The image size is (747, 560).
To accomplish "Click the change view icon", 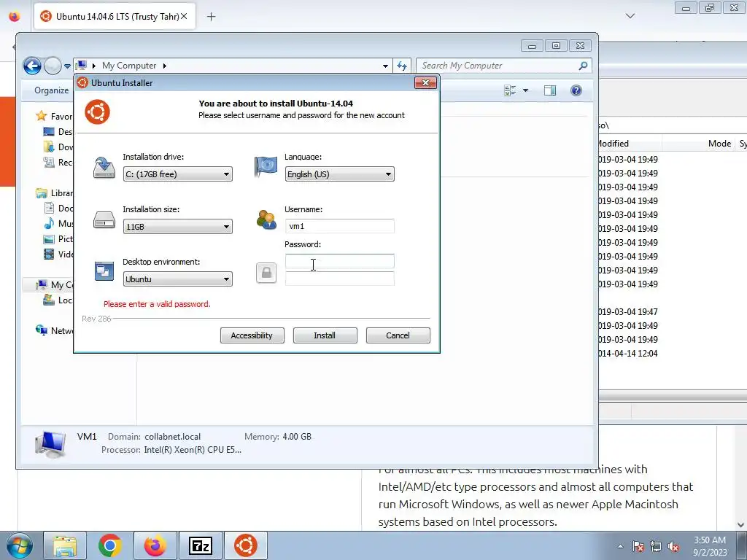I will point(510,90).
